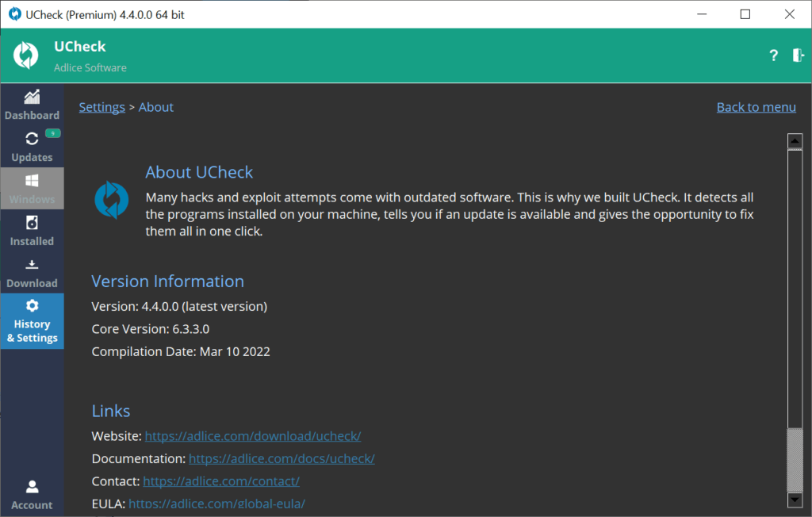Image resolution: width=812 pixels, height=517 pixels.
Task: Click the vertical scrollbar thumb
Action: click(795, 460)
